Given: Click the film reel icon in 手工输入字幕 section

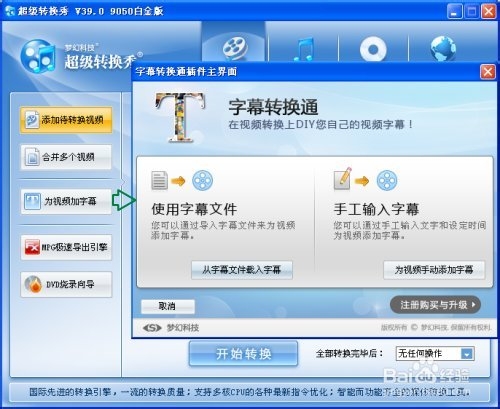Looking at the screenshot, I should coord(387,180).
